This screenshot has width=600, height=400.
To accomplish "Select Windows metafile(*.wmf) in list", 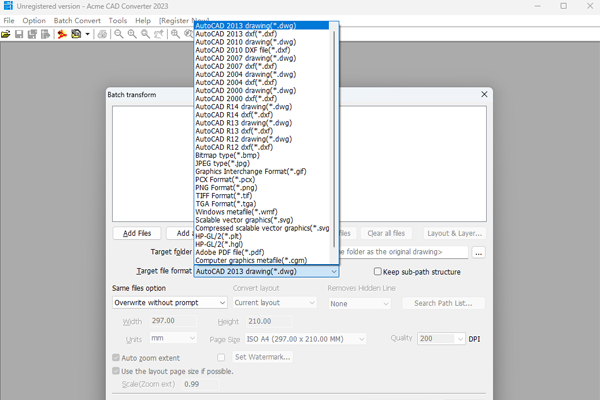I will pyautogui.click(x=262, y=212).
